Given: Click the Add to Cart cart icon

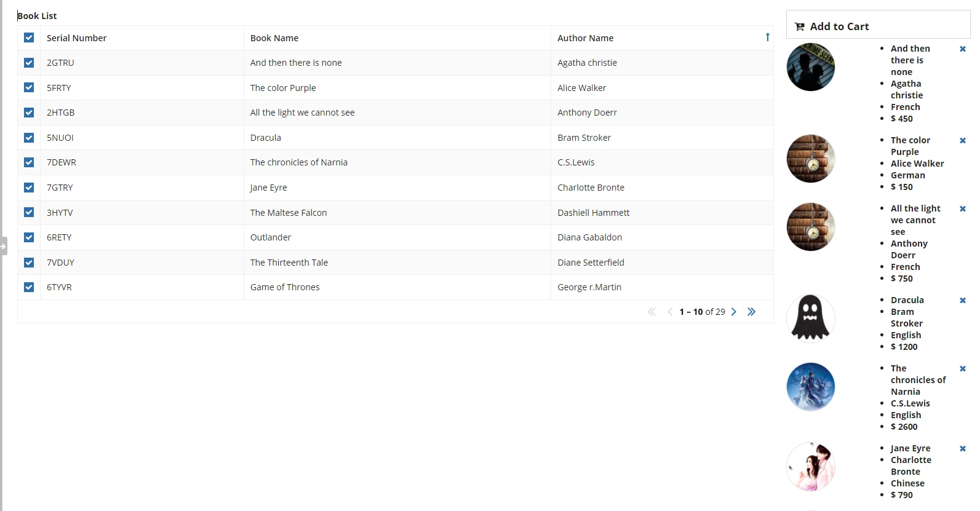Looking at the screenshot, I should pos(800,26).
